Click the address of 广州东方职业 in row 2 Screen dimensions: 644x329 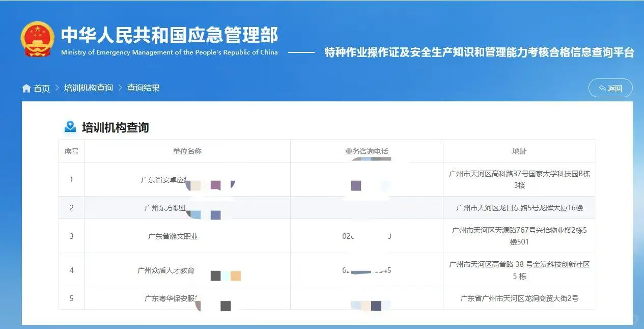(519, 207)
